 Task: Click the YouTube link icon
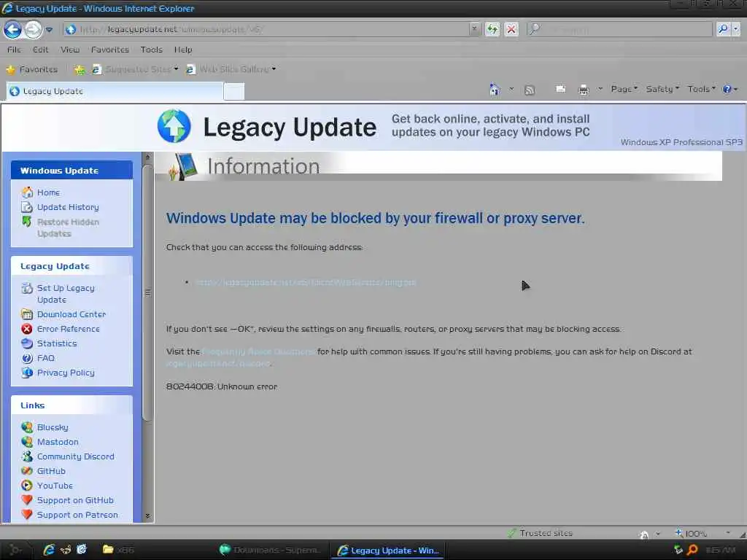click(27, 485)
